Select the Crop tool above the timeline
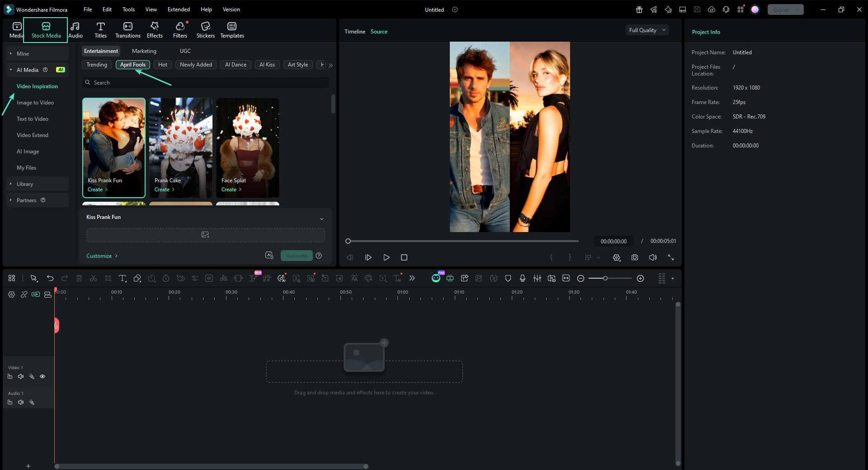This screenshot has width=868, height=470. (x=108, y=278)
